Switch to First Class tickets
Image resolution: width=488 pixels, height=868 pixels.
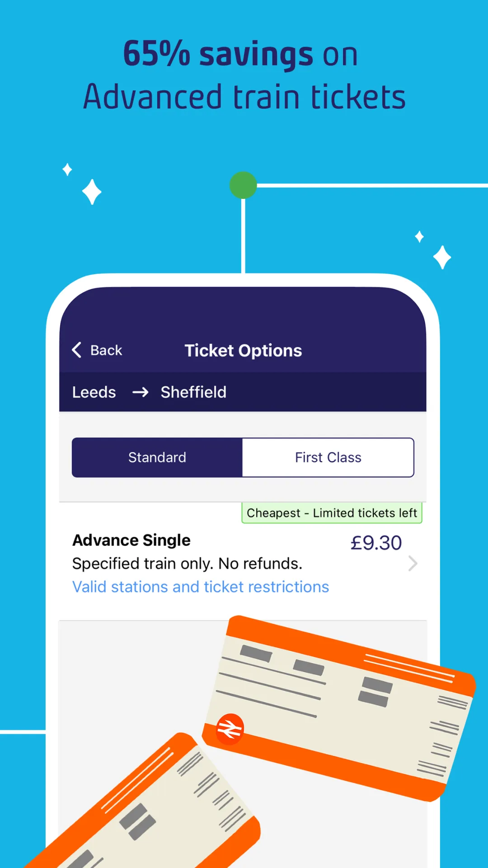[328, 458]
